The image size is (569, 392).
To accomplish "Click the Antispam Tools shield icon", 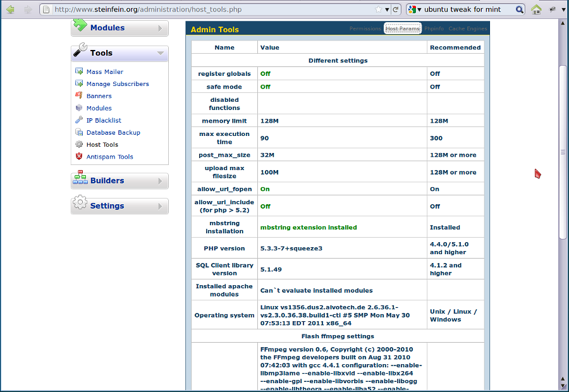I will [x=79, y=157].
